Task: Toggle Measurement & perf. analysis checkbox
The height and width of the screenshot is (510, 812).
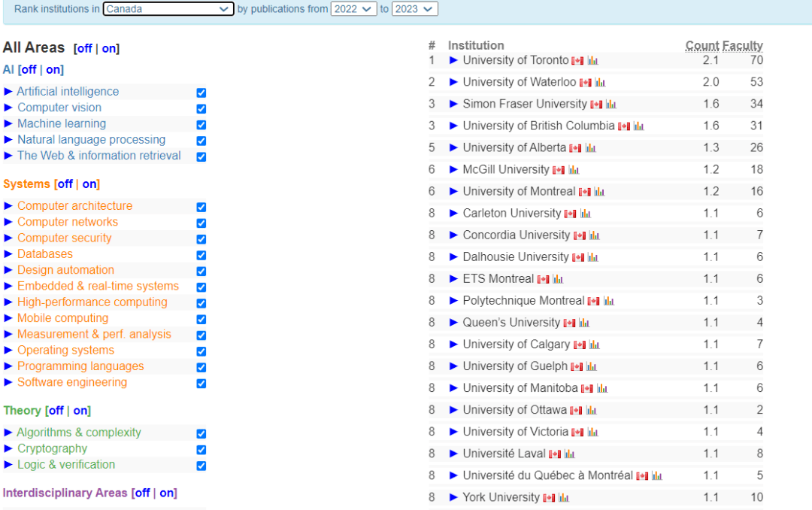Action: coord(201,335)
